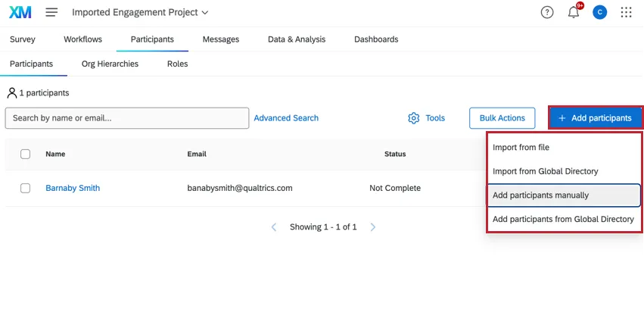Image resolution: width=644 pixels, height=322 pixels.
Task: Click the search by name or email field
Action: click(127, 118)
